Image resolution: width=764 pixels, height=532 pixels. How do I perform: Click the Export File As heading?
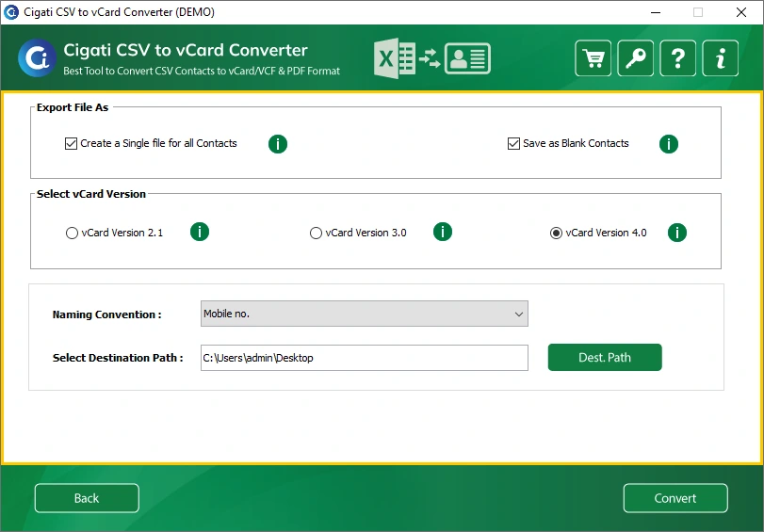pos(73,107)
